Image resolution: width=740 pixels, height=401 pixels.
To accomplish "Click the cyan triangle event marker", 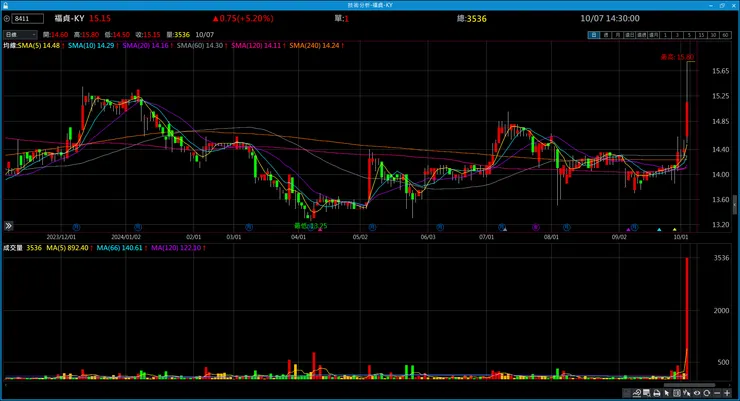I will tap(659, 230).
